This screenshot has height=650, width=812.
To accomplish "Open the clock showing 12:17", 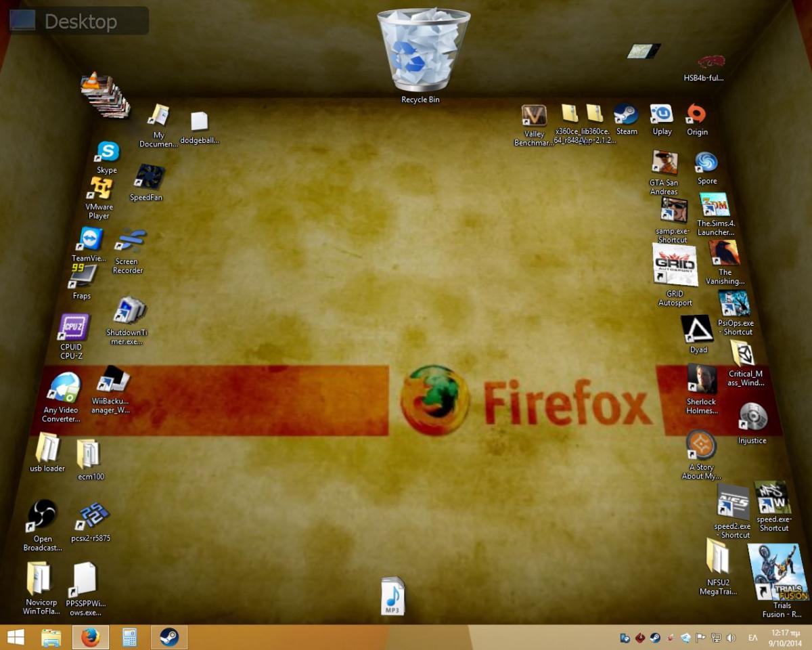I will (x=785, y=637).
